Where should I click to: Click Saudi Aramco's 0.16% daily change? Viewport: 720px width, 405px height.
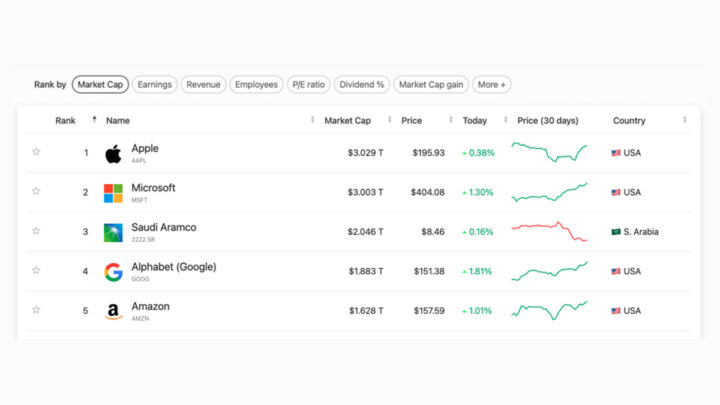coord(478,232)
